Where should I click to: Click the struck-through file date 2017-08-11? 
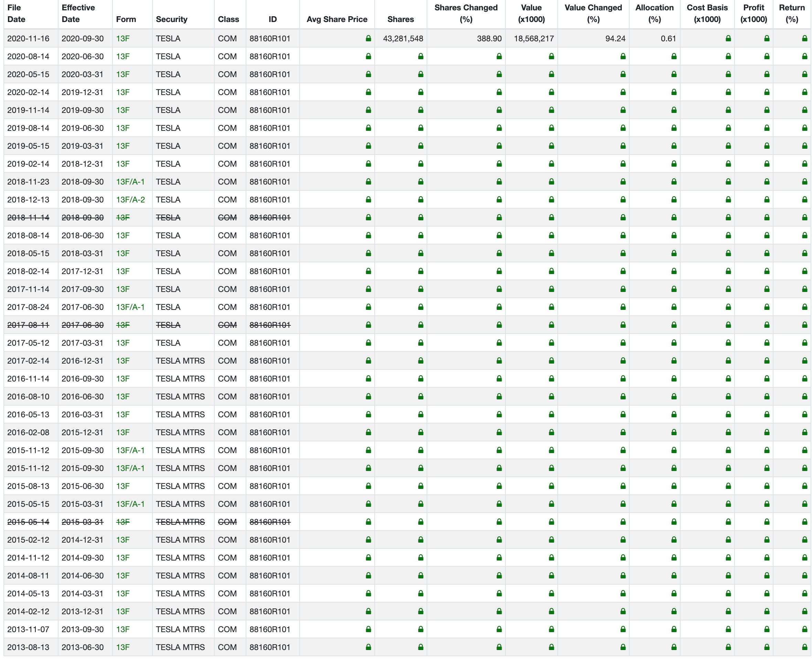28,325
